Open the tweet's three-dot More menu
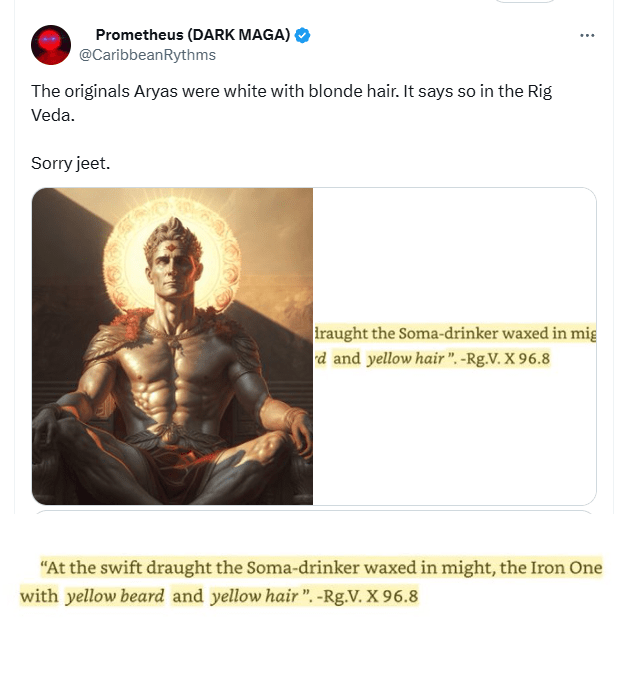This screenshot has height=687, width=624. point(587,36)
